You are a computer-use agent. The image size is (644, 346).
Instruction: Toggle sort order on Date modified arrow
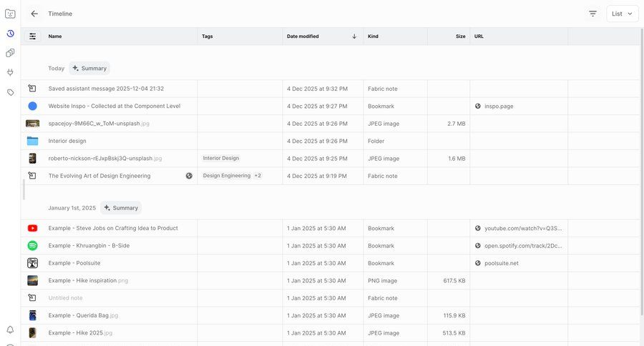click(354, 36)
